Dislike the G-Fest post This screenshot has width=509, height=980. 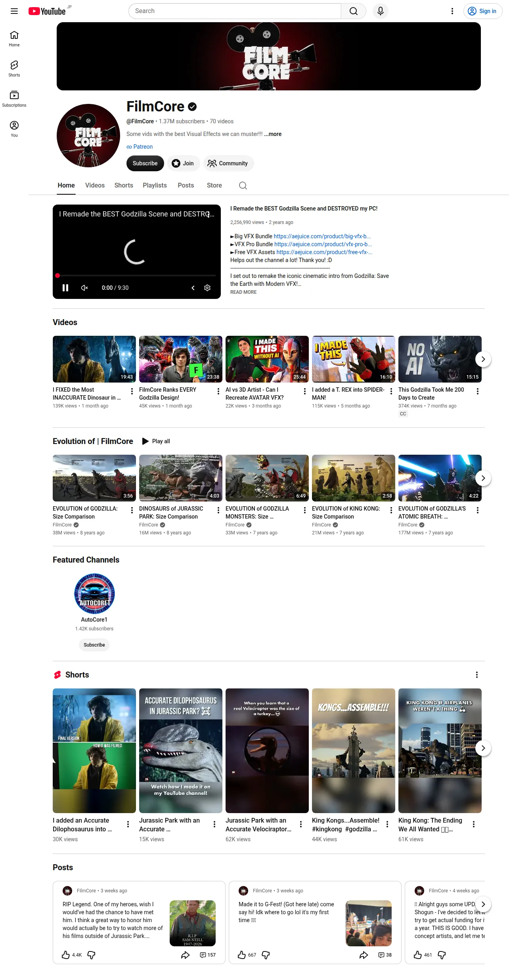266,955
